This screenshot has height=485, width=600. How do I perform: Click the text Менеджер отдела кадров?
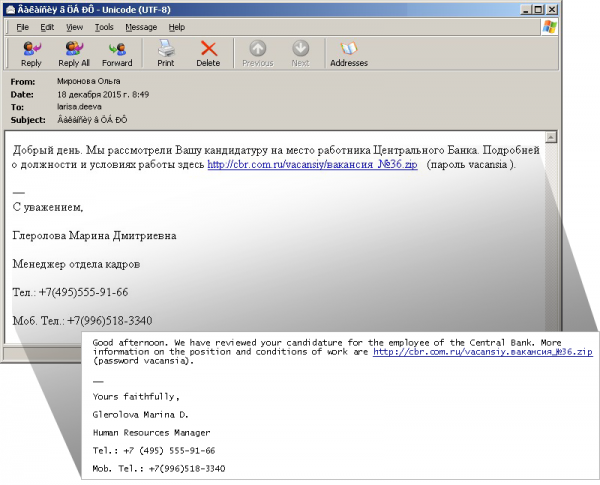pos(76,264)
